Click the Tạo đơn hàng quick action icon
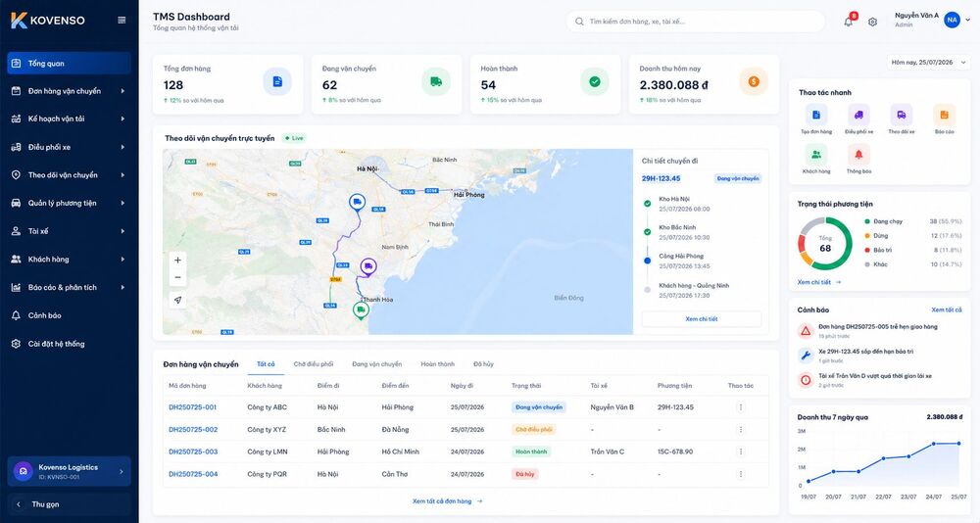980x523 pixels. point(816,115)
